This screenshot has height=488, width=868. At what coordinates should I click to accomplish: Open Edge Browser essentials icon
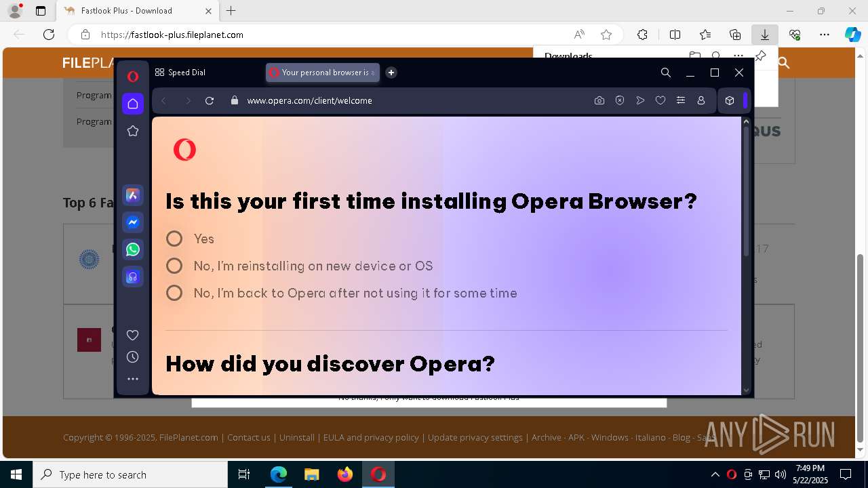795,35
